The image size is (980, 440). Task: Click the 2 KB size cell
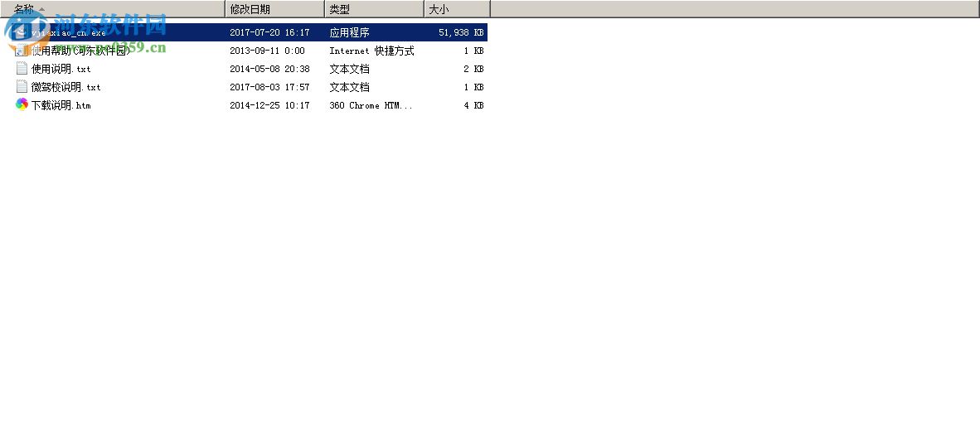[473, 69]
